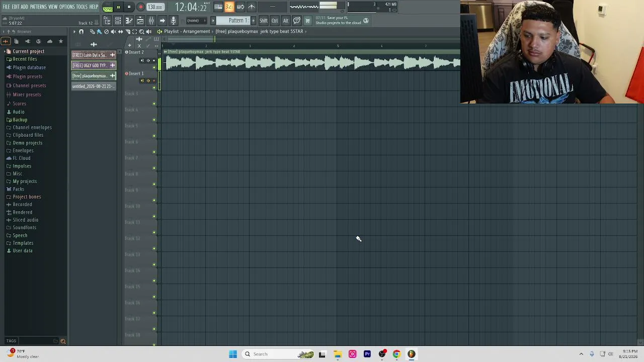The height and width of the screenshot is (362, 644).
Task: Mute Track 3 green light
Action: click(x=154, y=104)
